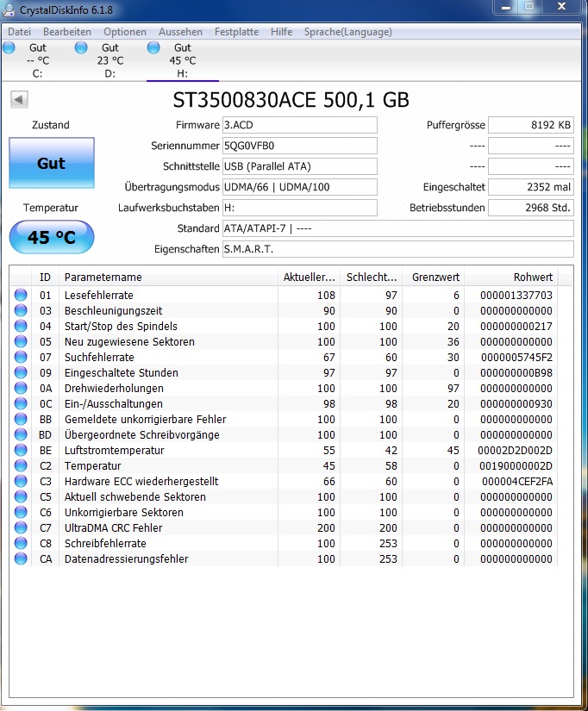Click the Standard field ATA/ATAPI-7
Image resolution: width=588 pixels, height=711 pixels.
tap(398, 228)
